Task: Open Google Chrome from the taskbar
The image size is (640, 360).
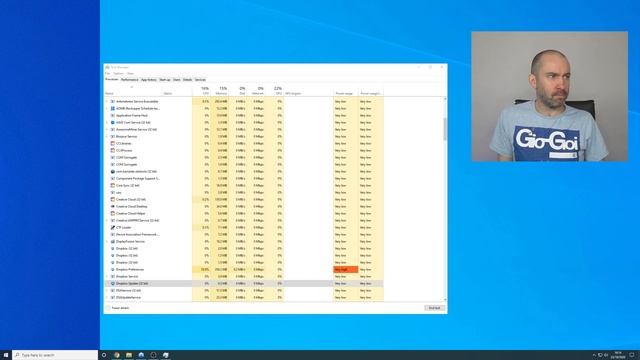Action: click(117, 355)
